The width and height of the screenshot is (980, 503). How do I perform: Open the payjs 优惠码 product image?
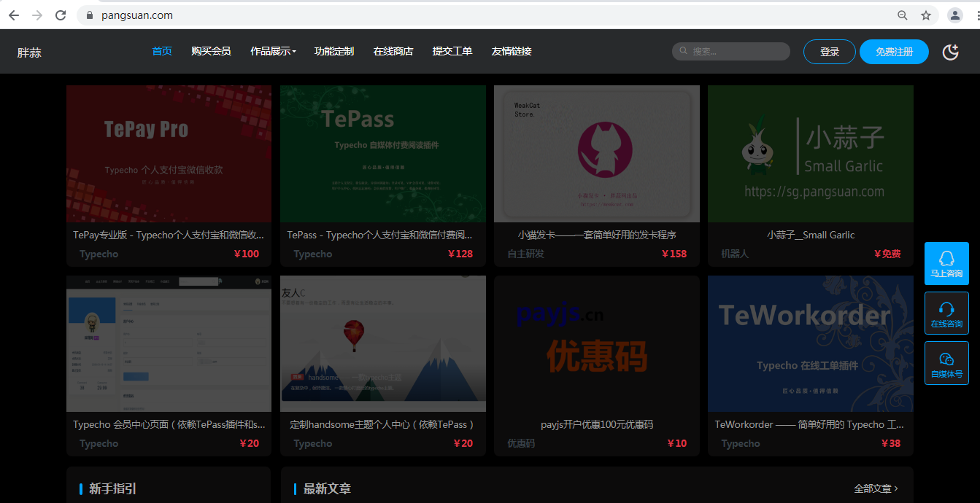coord(596,343)
